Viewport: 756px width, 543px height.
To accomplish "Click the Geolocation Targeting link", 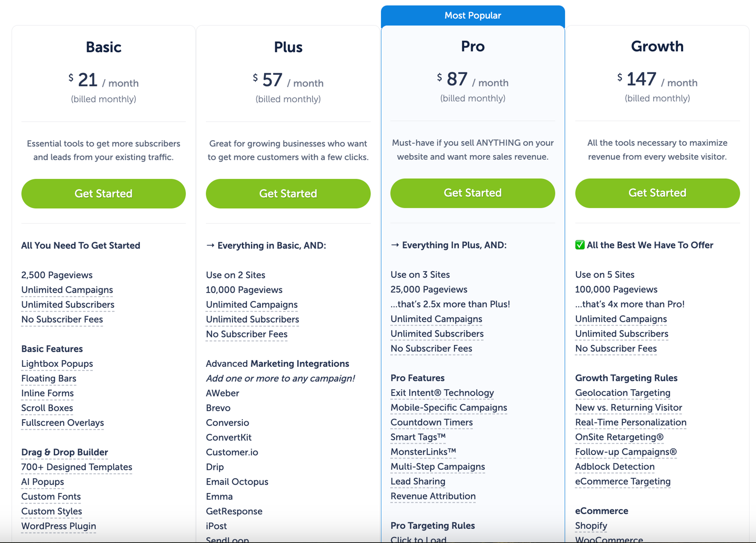I will pos(623,393).
